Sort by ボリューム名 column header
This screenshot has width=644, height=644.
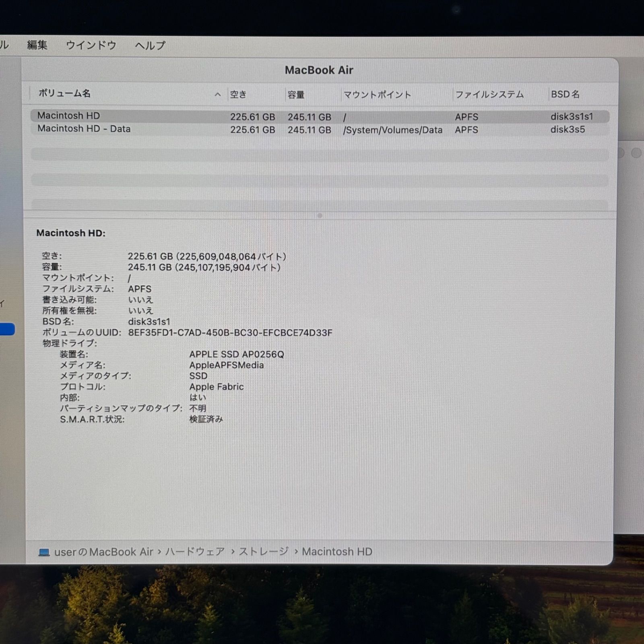coord(64,93)
